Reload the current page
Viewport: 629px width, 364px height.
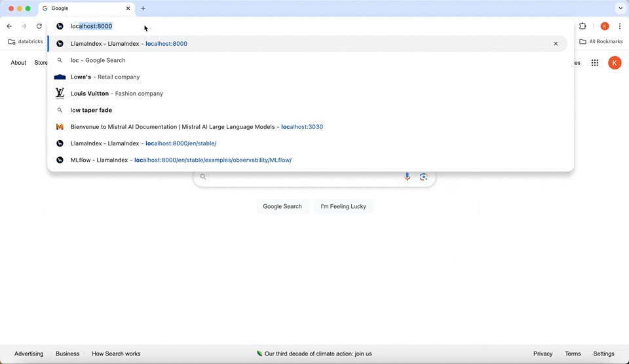coord(39,26)
